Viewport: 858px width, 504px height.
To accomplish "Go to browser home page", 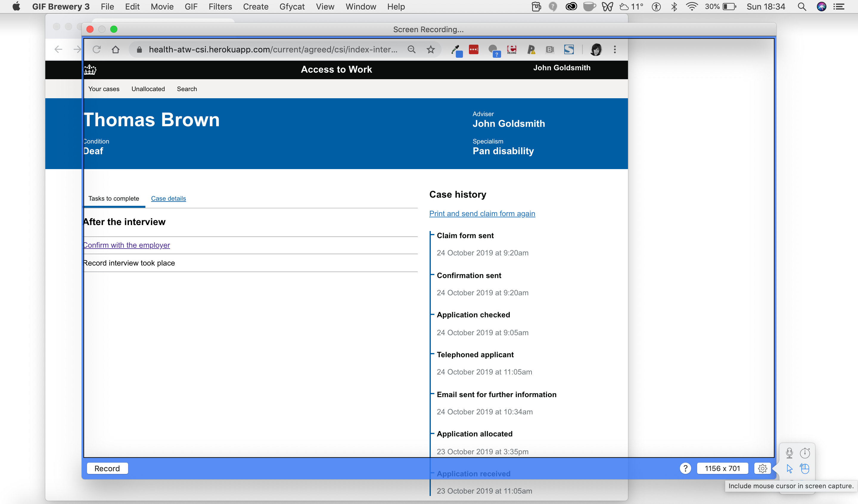I will [x=116, y=49].
